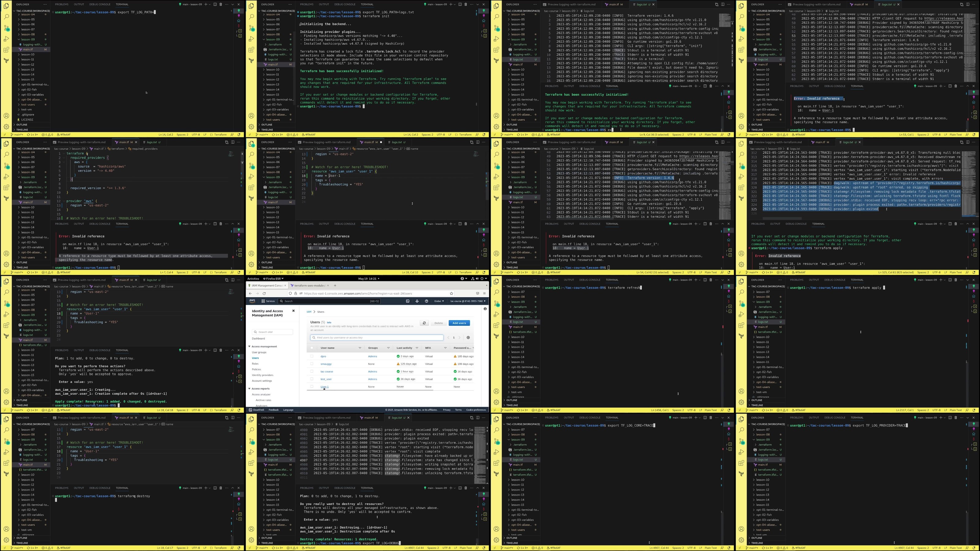The image size is (980, 551).
Task: Tick the checkbox for user tac-course
Action: coord(312,372)
